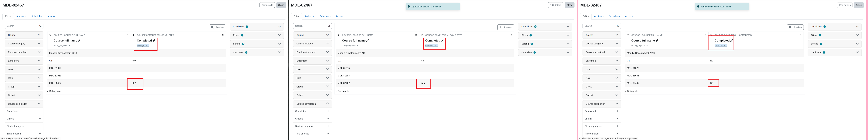Click Time enrolled plus icon in Minimum-aggregation screenshot

618,134
